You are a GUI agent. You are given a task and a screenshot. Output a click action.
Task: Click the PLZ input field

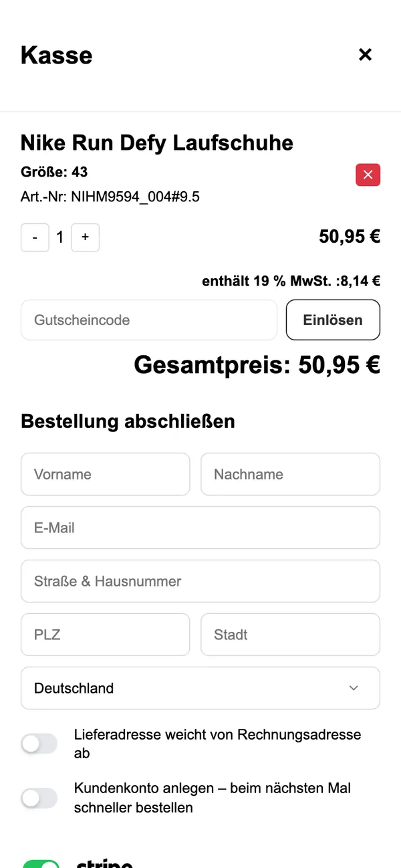106,635
